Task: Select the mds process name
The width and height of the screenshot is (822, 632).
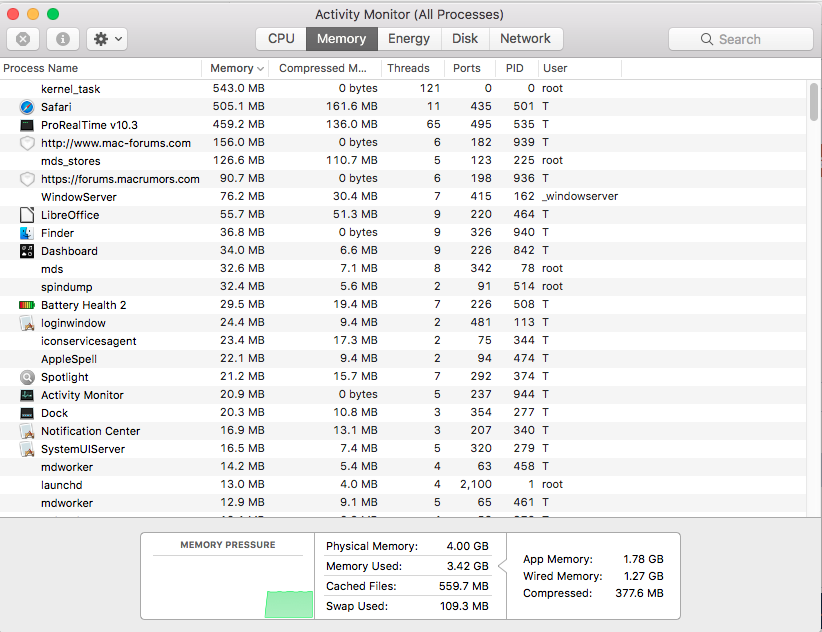Action: coord(52,269)
